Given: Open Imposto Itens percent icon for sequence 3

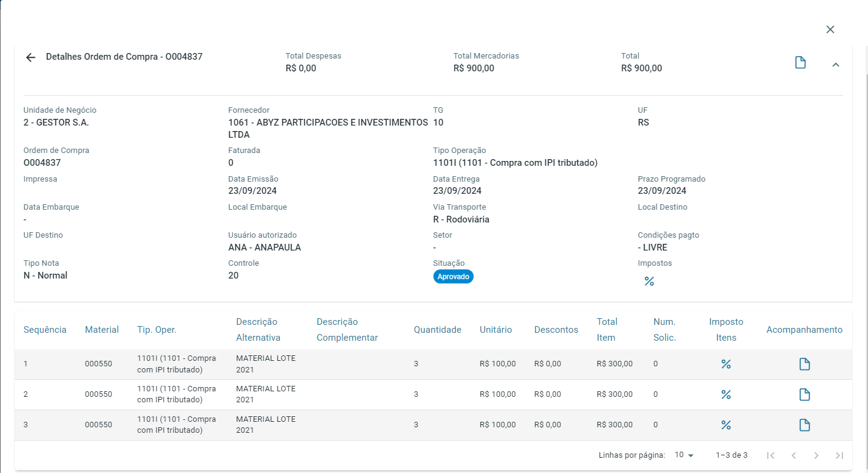Looking at the screenshot, I should pos(726,425).
